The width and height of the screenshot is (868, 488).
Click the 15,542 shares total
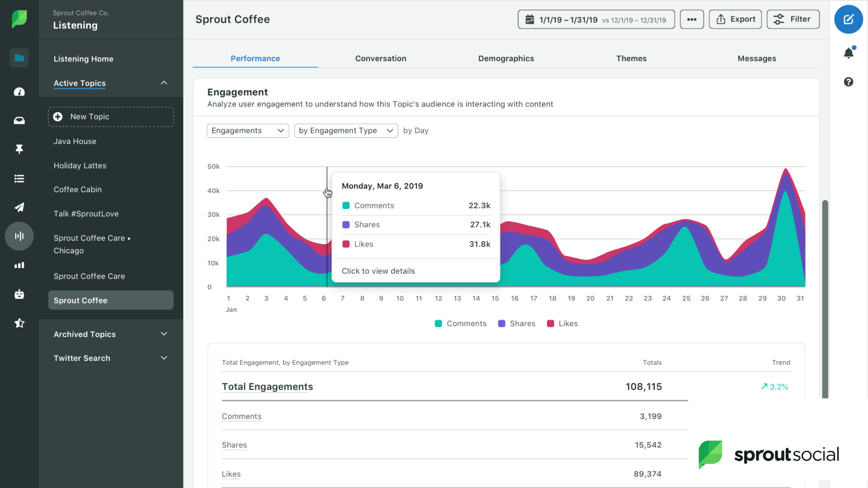648,445
